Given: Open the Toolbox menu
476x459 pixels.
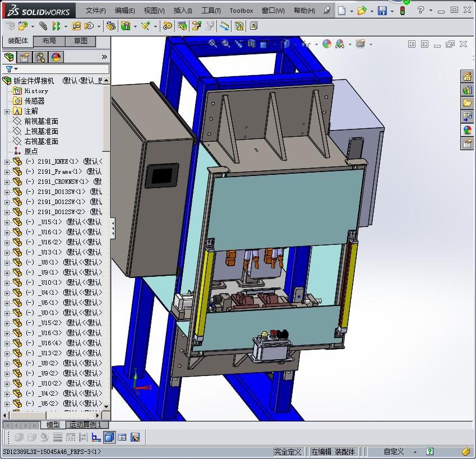Looking at the screenshot, I should (241, 11).
